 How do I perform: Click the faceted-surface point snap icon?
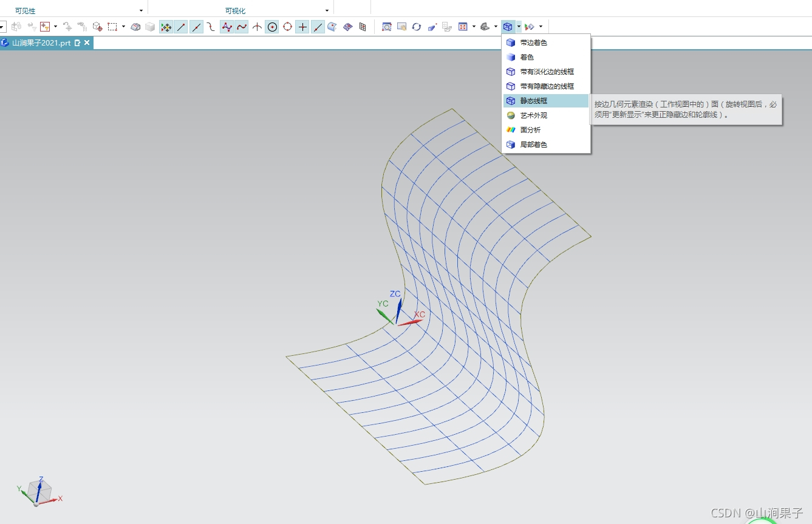click(347, 27)
